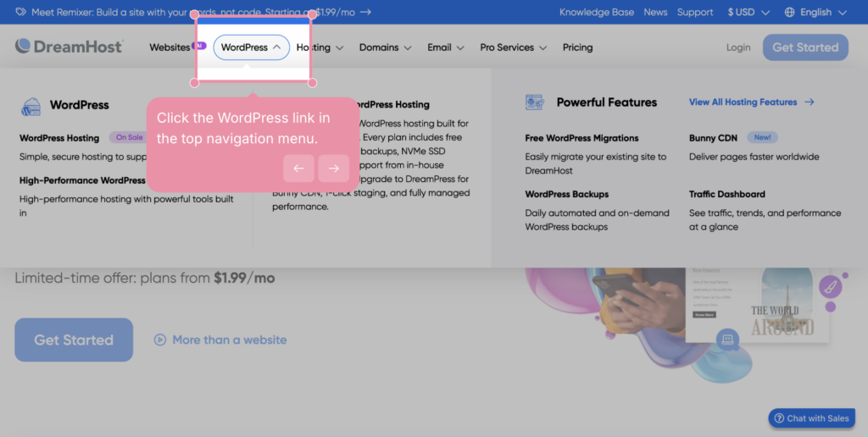
Task: Click the More than a website link
Action: [x=229, y=340]
